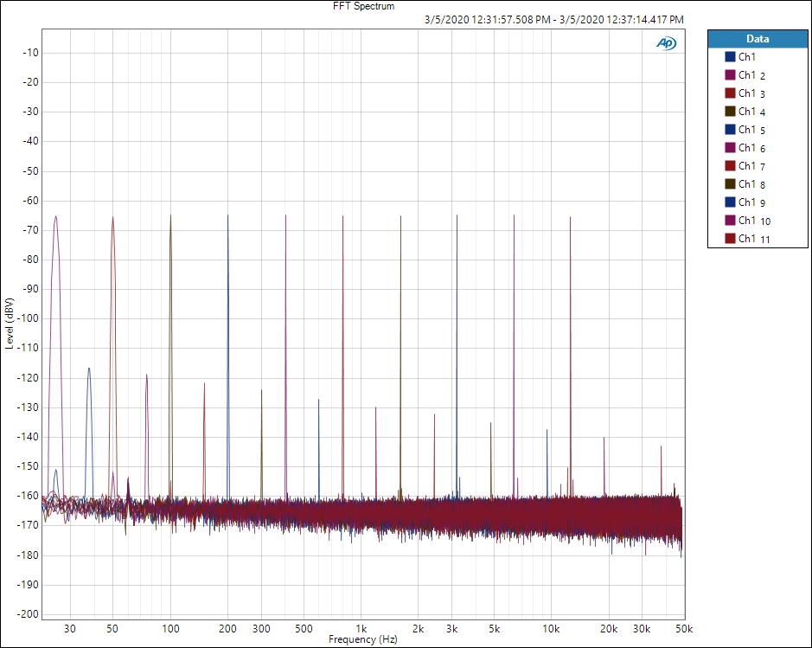This screenshot has height=648, width=812.
Task: Click the -60 label on level axis
Action: pos(30,201)
